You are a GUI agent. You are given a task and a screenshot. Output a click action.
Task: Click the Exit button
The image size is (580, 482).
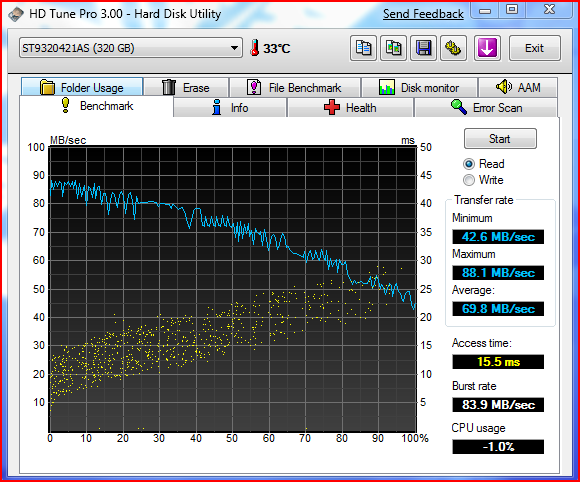coord(535,48)
